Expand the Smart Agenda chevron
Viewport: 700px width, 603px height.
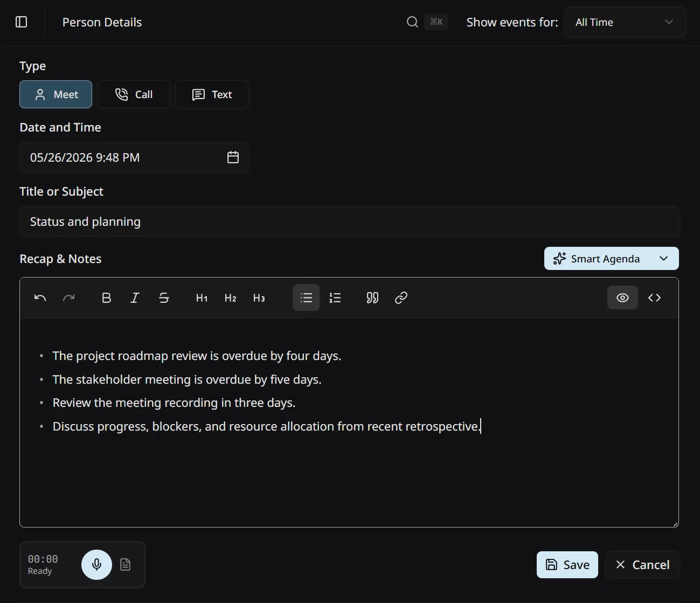(664, 259)
